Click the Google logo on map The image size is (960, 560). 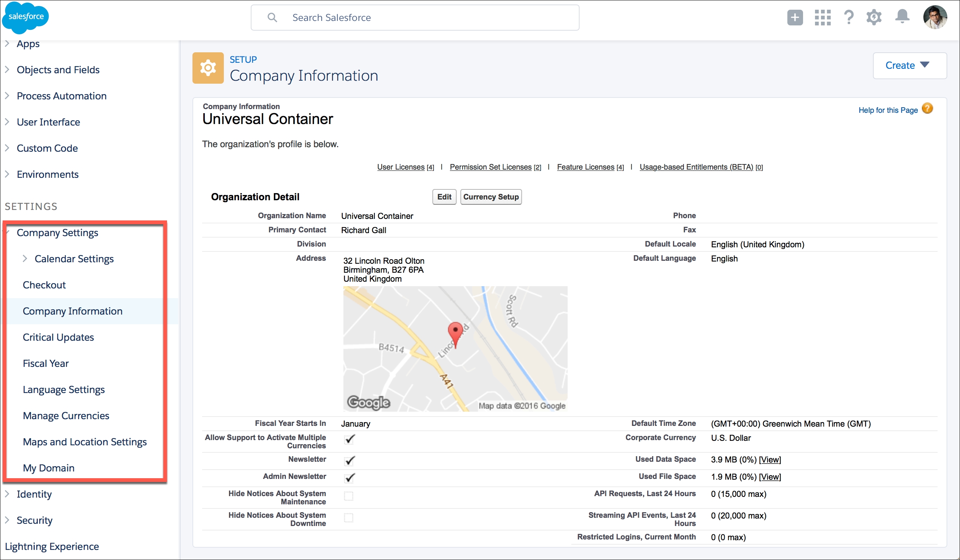coord(368,402)
